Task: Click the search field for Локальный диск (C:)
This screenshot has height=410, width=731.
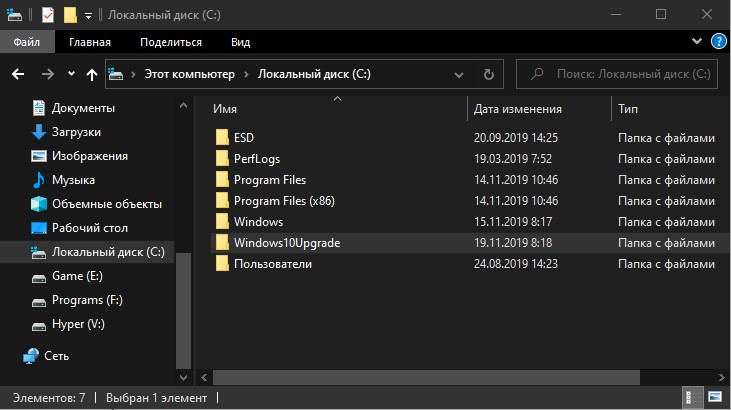Action: [x=617, y=74]
